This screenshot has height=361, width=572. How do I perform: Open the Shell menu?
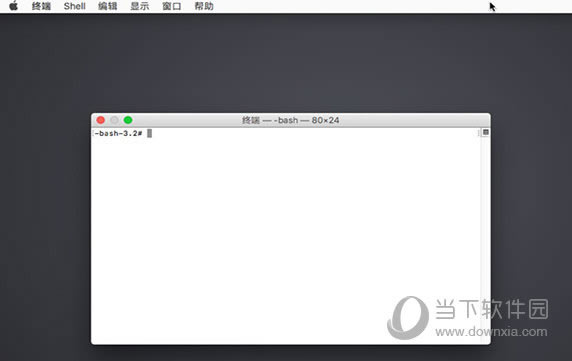(74, 6)
